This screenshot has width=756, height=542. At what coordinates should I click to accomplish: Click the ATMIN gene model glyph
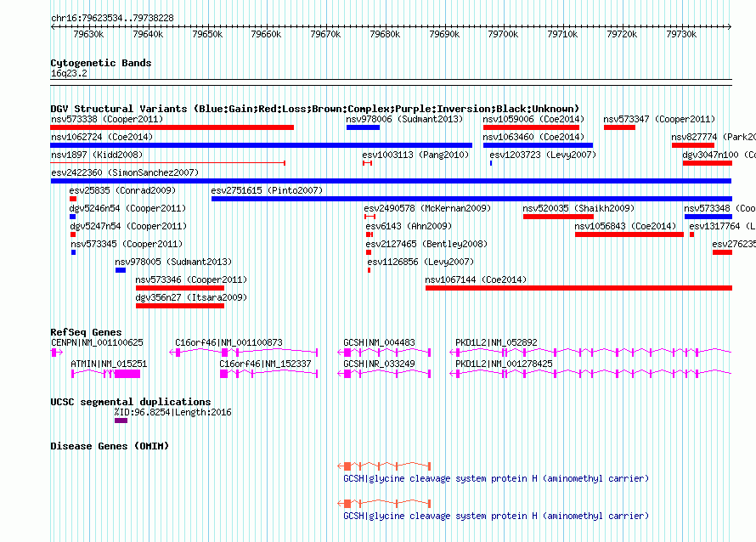pos(105,374)
